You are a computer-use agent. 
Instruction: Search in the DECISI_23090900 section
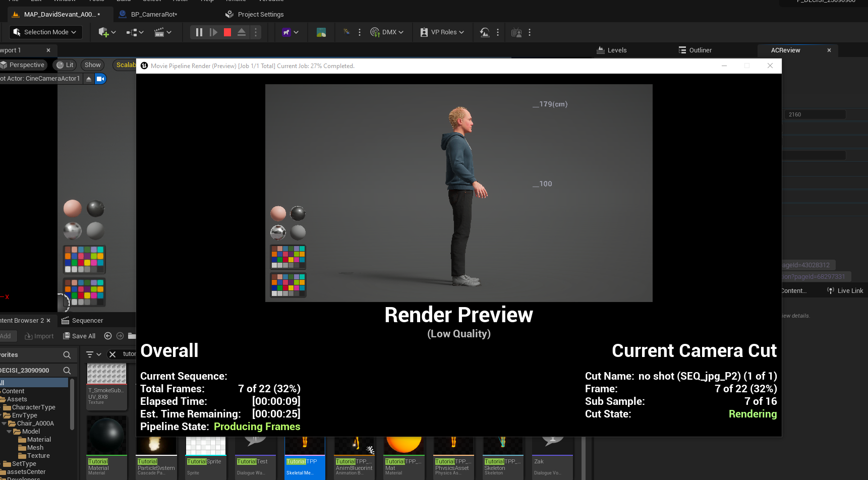(x=67, y=371)
